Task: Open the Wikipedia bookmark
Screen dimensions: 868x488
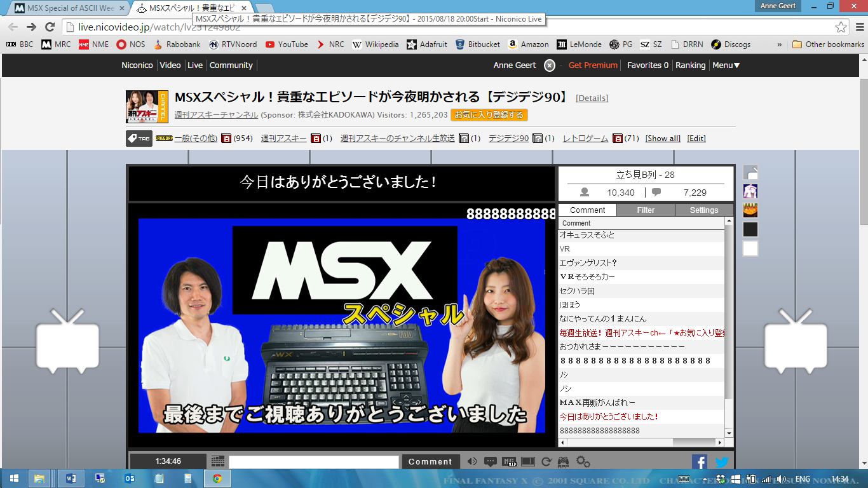Action: 376,44
